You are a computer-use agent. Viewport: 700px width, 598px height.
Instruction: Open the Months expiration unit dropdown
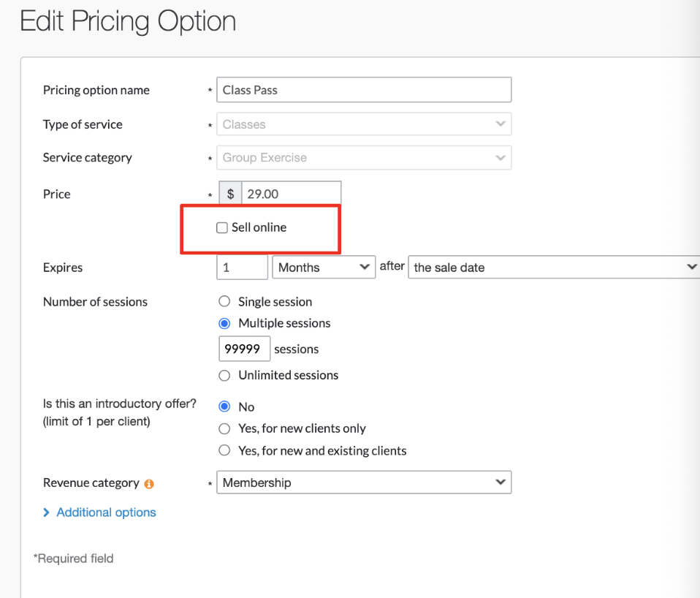point(323,268)
